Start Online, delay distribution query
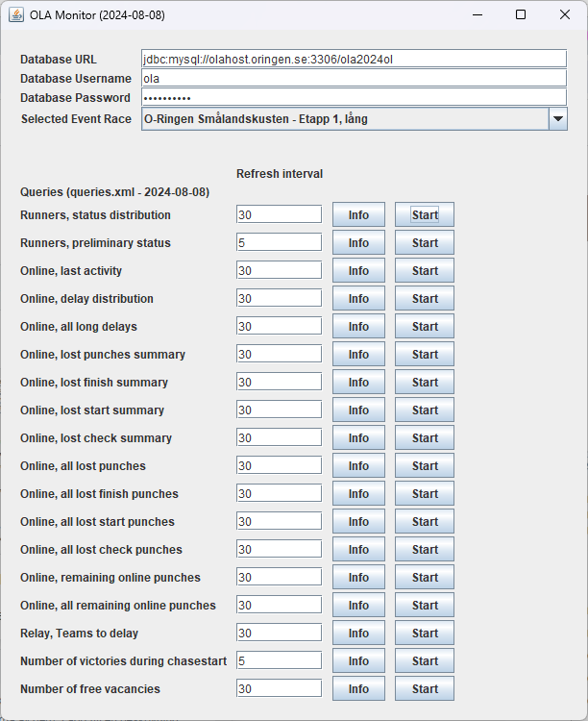Image resolution: width=588 pixels, height=721 pixels. point(425,298)
